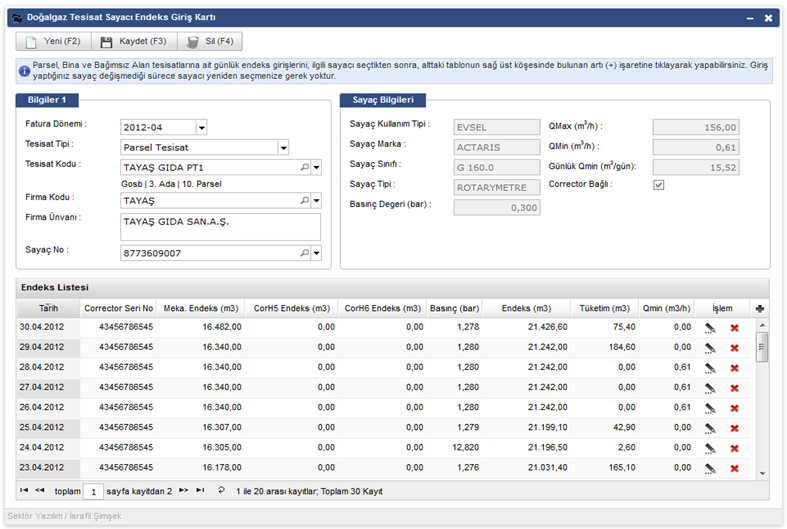Edit the 25.04.2012 row pencil icon
This screenshot has width=787, height=529.
tap(710, 428)
